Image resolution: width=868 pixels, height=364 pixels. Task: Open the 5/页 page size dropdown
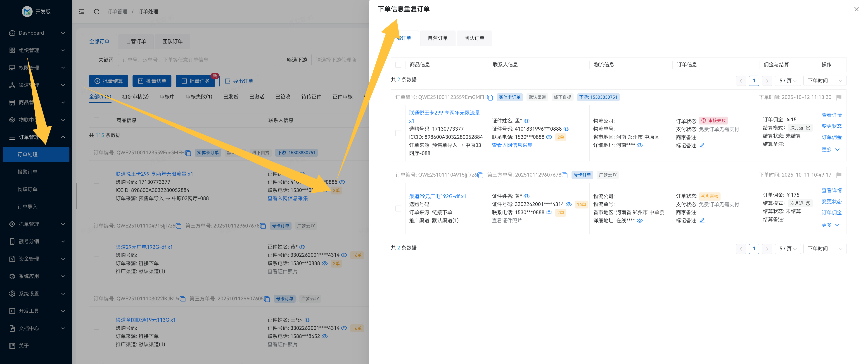pos(787,81)
